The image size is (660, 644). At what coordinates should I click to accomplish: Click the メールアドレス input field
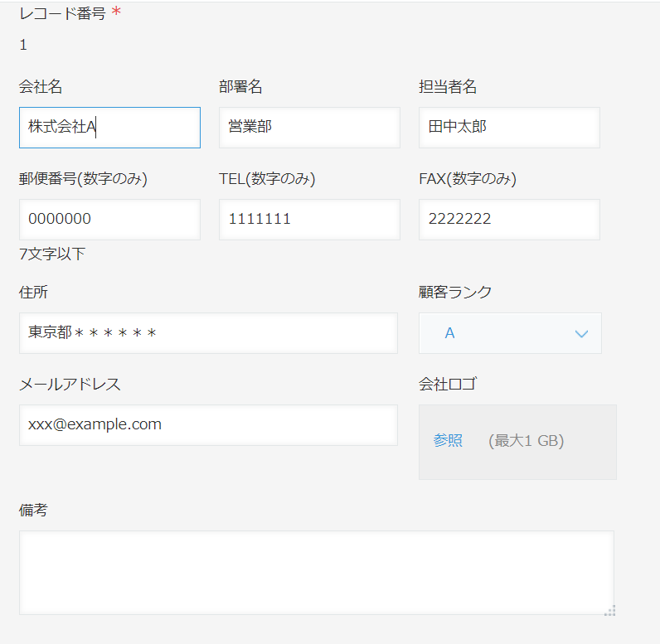208,425
